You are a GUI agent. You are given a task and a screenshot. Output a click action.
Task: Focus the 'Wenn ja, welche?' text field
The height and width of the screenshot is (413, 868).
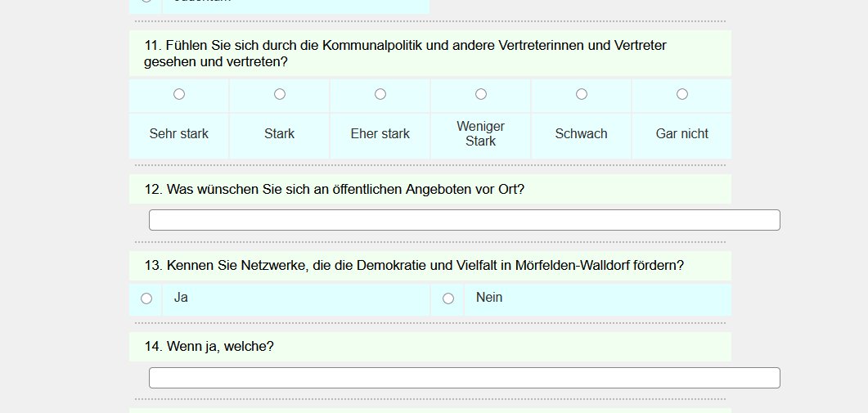pos(465,378)
